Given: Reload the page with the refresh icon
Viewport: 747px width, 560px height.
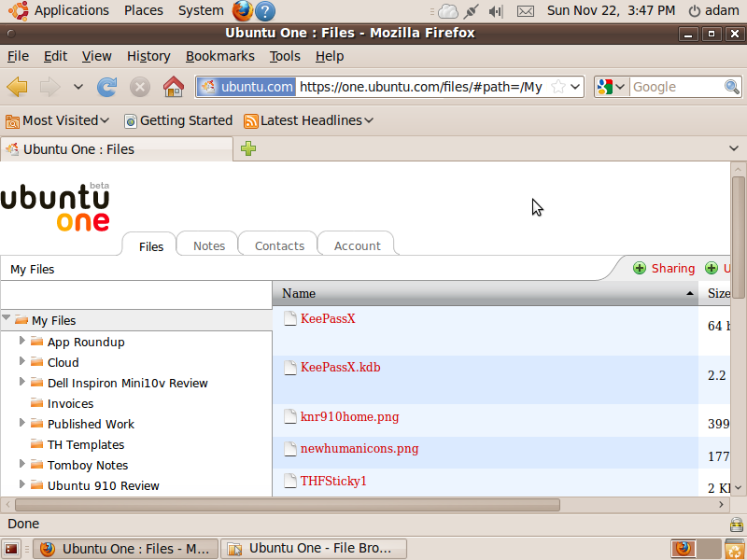Looking at the screenshot, I should pos(107,87).
